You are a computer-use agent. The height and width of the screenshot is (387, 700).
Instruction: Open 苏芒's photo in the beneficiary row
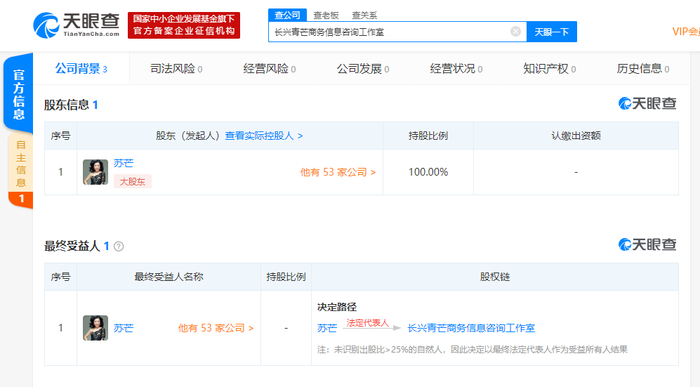(96, 328)
